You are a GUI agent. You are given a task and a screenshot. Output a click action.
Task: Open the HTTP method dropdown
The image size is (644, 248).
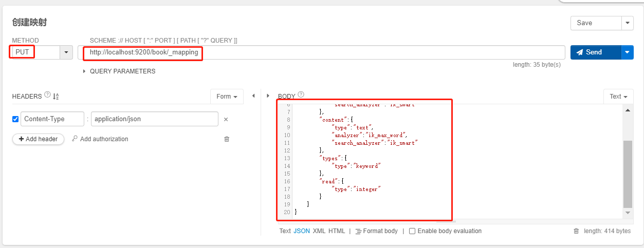(66, 52)
